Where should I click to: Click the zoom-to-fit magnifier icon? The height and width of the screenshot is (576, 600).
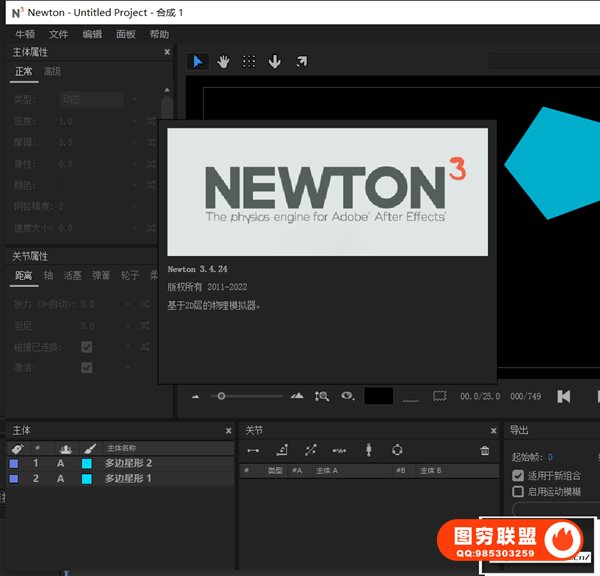(321, 396)
